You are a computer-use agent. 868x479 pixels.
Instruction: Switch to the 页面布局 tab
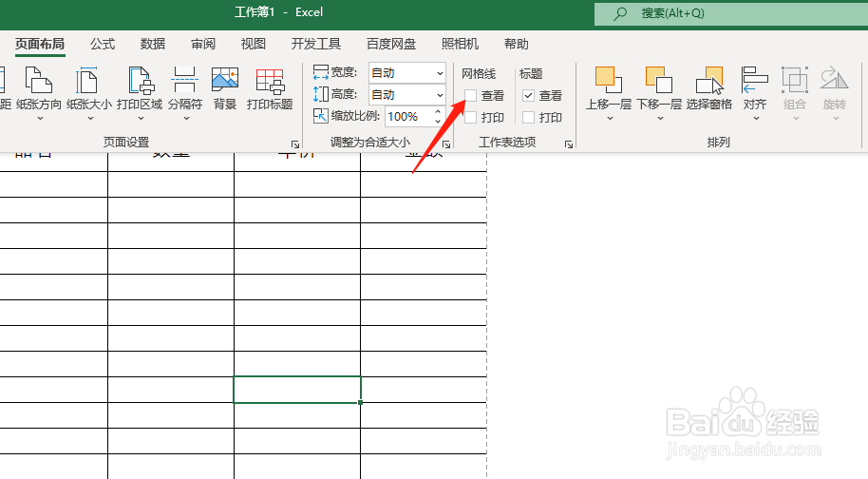click(x=40, y=44)
